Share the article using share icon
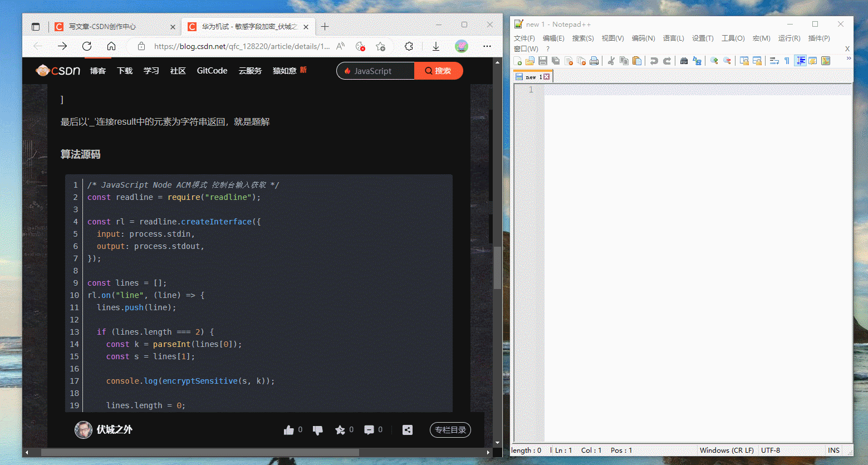Viewport: 868px width, 465px height. point(408,430)
